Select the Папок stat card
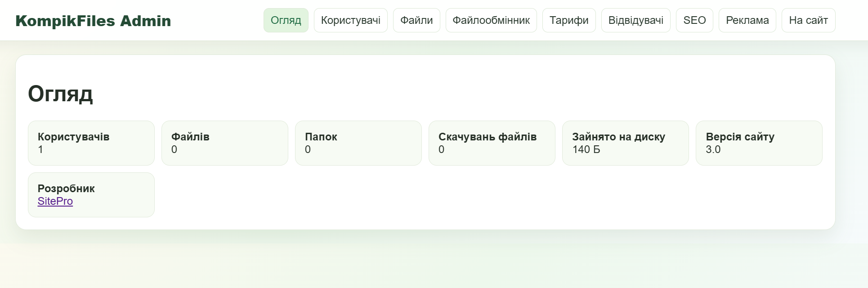Screen dimensions: 868x288 tap(358, 143)
